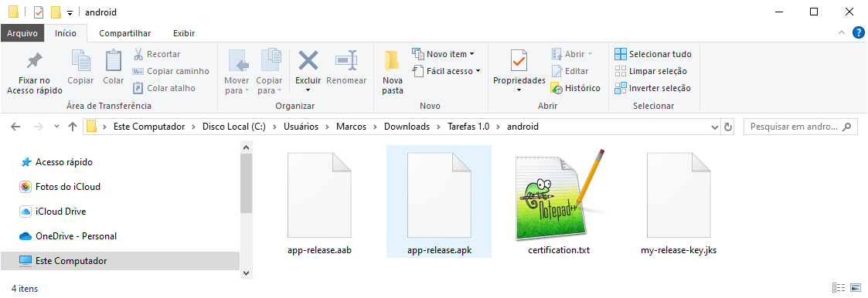Click the Pesquisar em android search box
Screen dimensions: 868x298
pos(800,127)
